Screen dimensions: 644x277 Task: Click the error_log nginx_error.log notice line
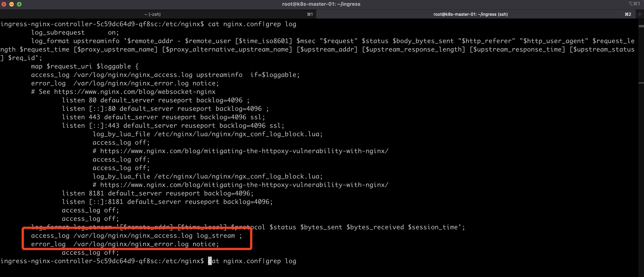125,244
